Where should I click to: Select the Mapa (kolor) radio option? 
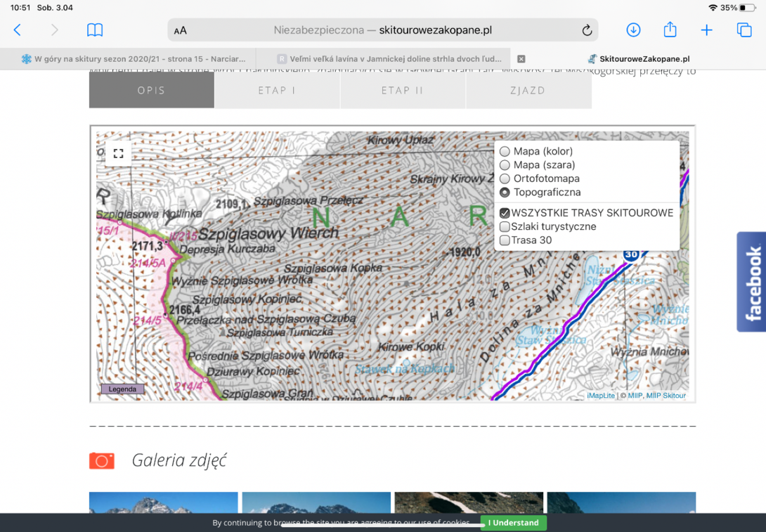[x=505, y=151]
